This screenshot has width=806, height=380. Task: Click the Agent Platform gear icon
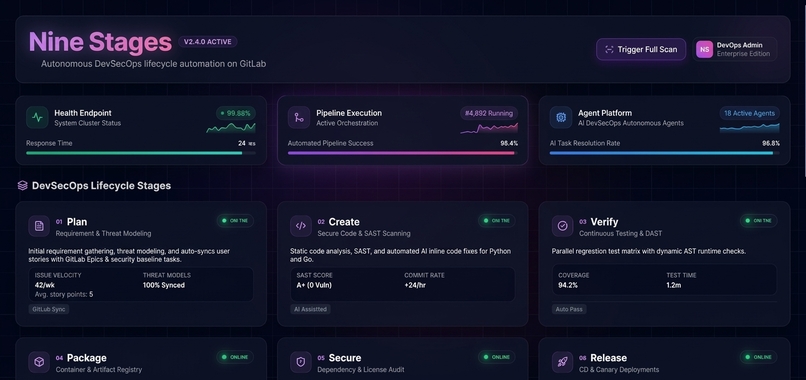click(x=560, y=118)
